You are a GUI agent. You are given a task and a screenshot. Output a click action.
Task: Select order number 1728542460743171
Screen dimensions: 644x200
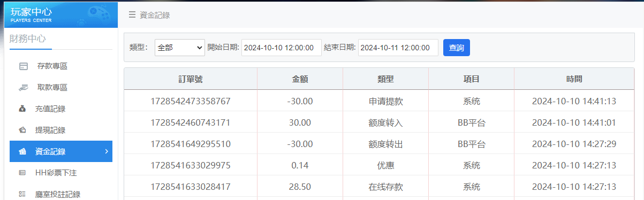pos(191,122)
